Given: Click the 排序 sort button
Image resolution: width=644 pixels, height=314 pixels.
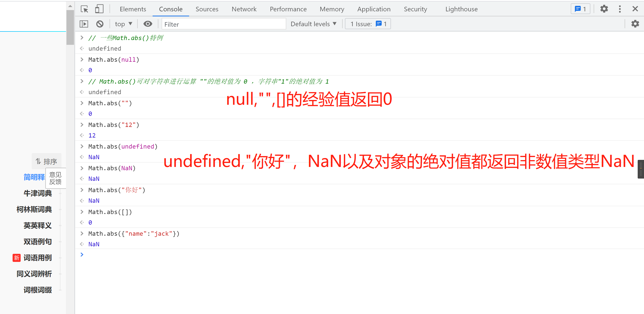Looking at the screenshot, I should 47,161.
